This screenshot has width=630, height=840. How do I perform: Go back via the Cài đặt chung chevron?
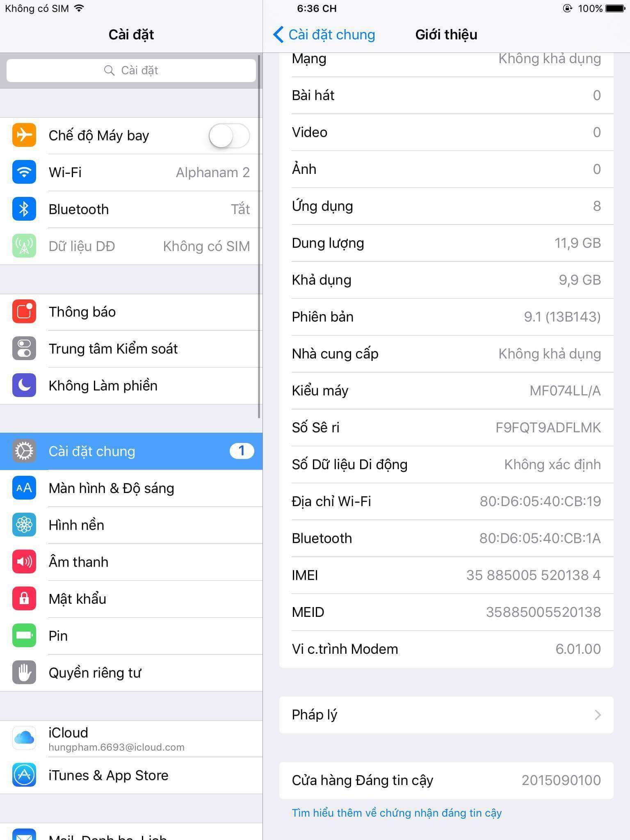278,34
